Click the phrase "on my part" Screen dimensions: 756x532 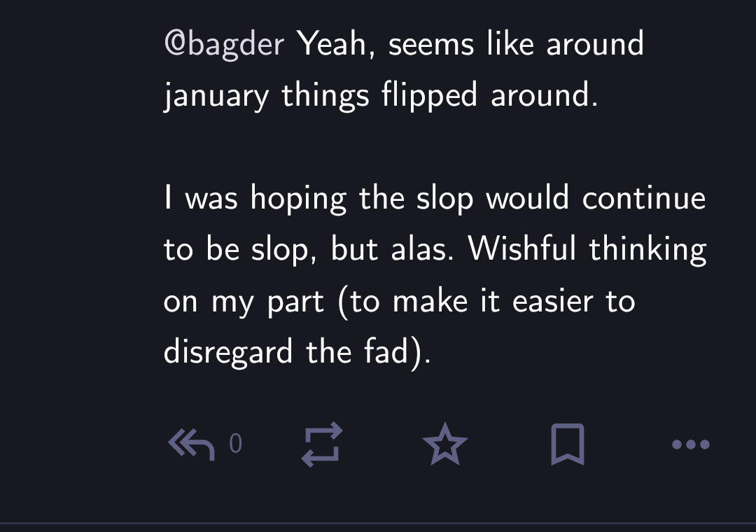point(244,302)
